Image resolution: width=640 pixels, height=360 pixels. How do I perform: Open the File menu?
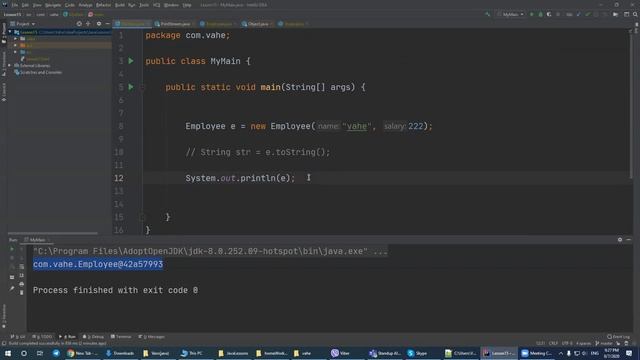tap(15, 5)
